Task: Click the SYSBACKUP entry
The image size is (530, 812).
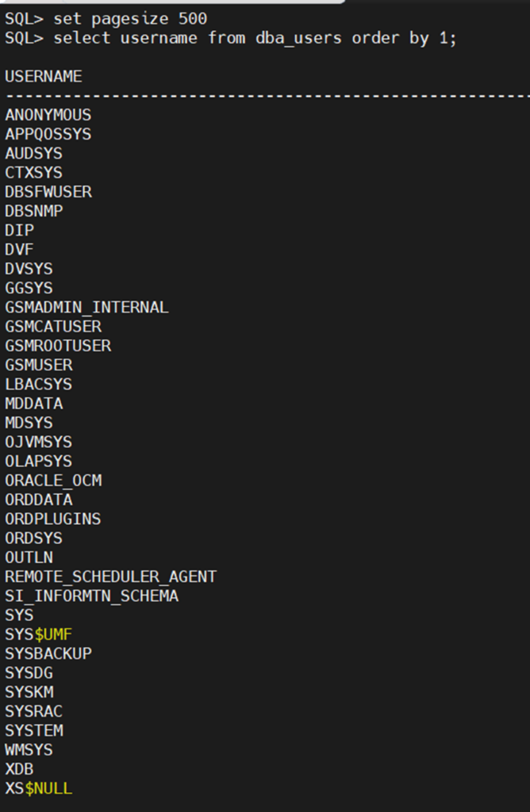Action: (x=48, y=653)
